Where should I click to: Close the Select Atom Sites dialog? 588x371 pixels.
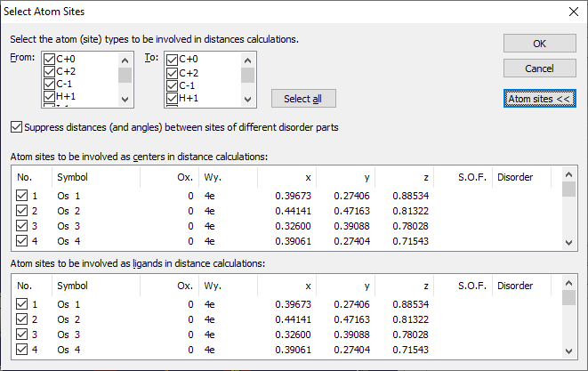pyautogui.click(x=572, y=12)
